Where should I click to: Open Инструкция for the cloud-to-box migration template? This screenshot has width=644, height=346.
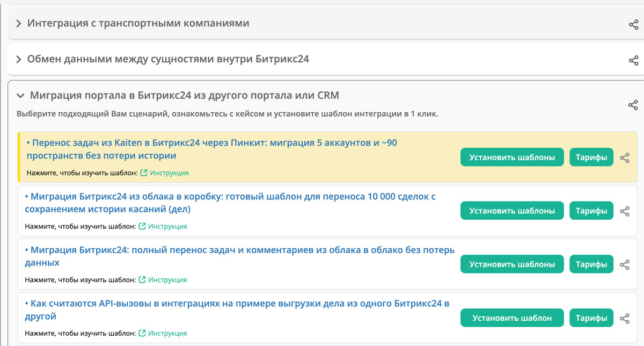click(167, 226)
